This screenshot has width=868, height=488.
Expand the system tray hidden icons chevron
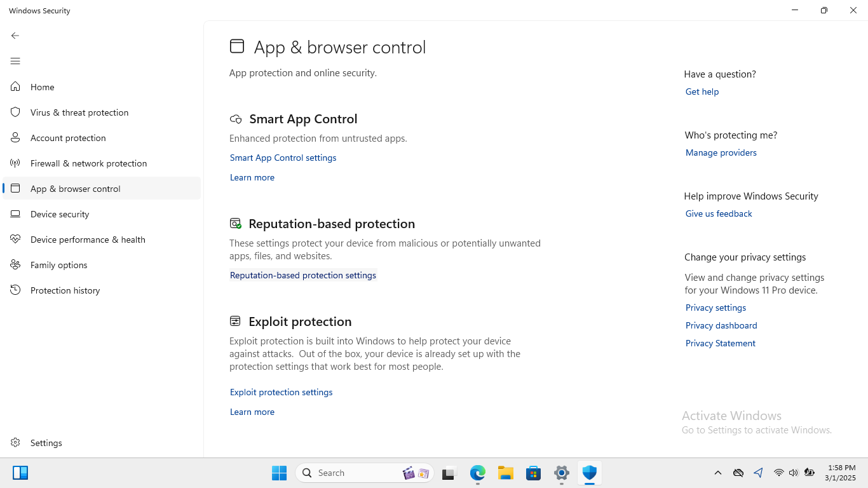click(717, 473)
